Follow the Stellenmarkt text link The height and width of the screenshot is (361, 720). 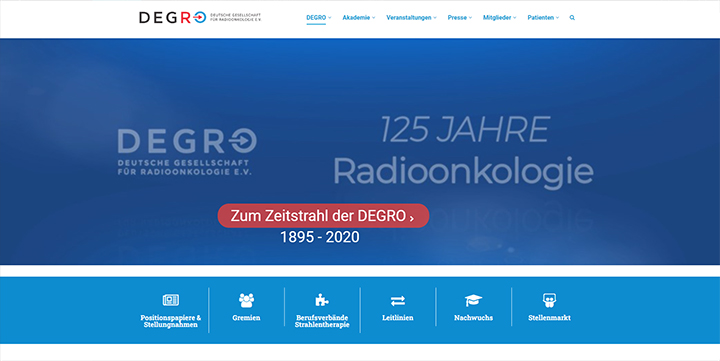(549, 318)
